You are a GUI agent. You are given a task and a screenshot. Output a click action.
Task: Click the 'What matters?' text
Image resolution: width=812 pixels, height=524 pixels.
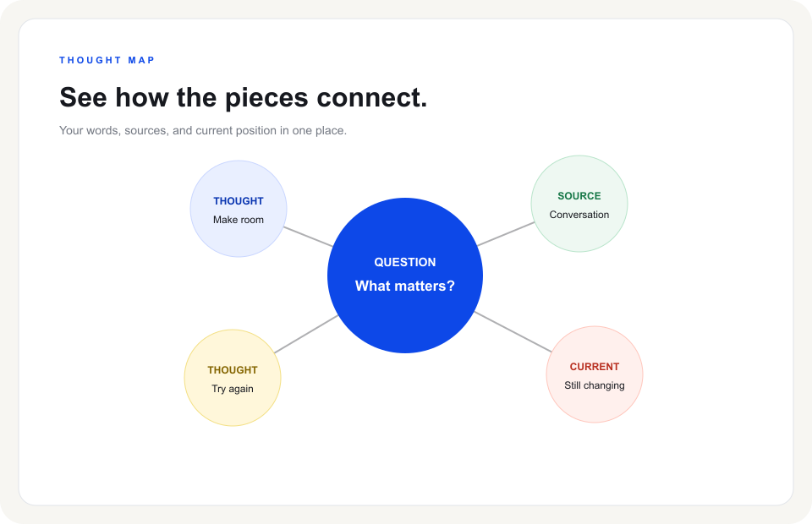coord(405,286)
